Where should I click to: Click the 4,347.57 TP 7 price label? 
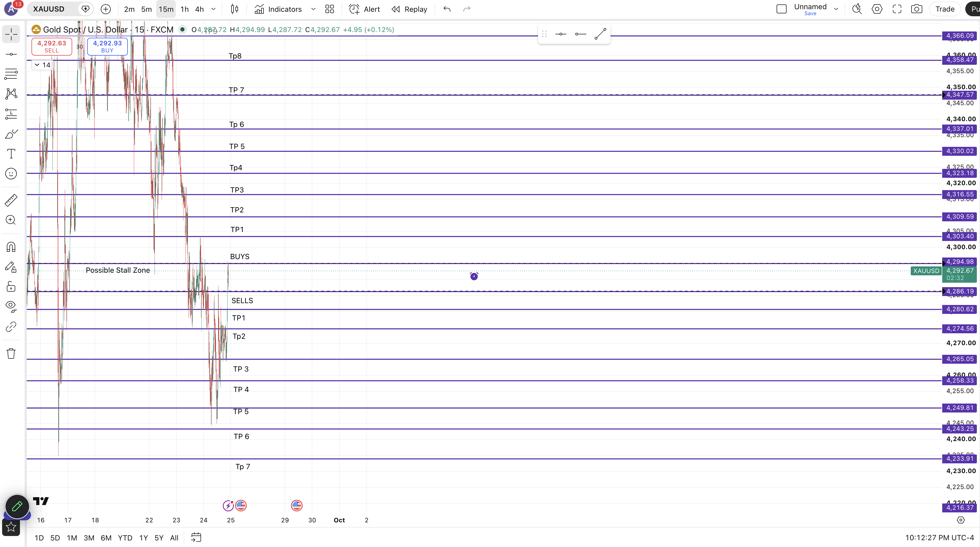[960, 95]
